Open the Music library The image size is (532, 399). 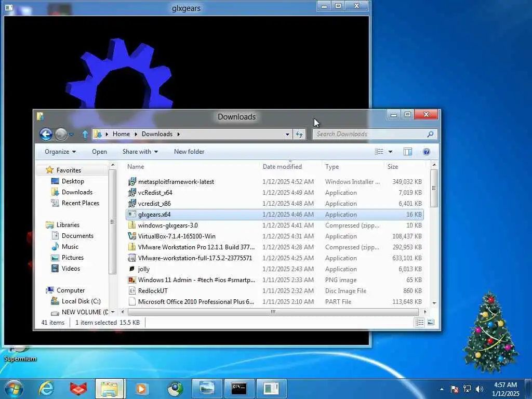point(70,247)
